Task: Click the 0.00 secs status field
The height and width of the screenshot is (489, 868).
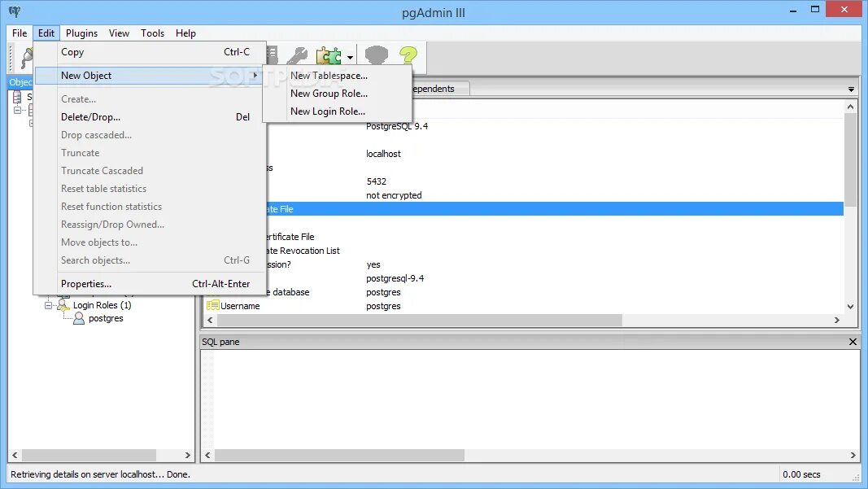Action: (801, 474)
